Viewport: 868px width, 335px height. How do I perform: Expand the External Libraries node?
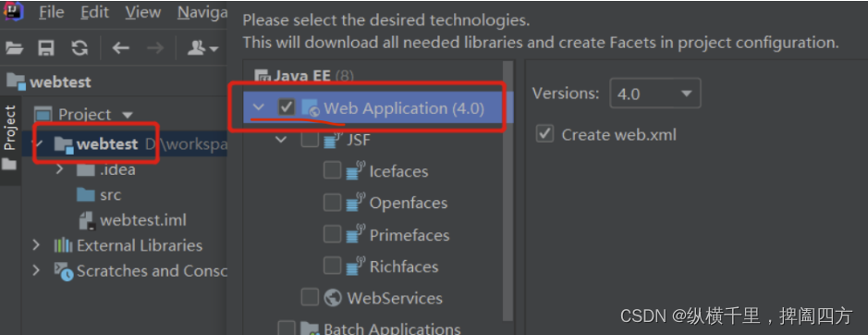point(37,245)
